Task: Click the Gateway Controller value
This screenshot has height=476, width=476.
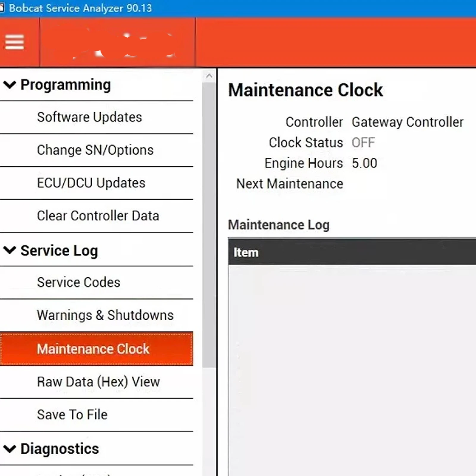Action: tap(408, 122)
